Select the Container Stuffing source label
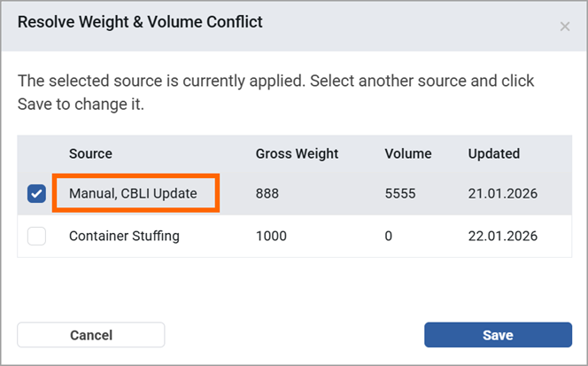The height and width of the screenshot is (366, 588). tap(124, 236)
